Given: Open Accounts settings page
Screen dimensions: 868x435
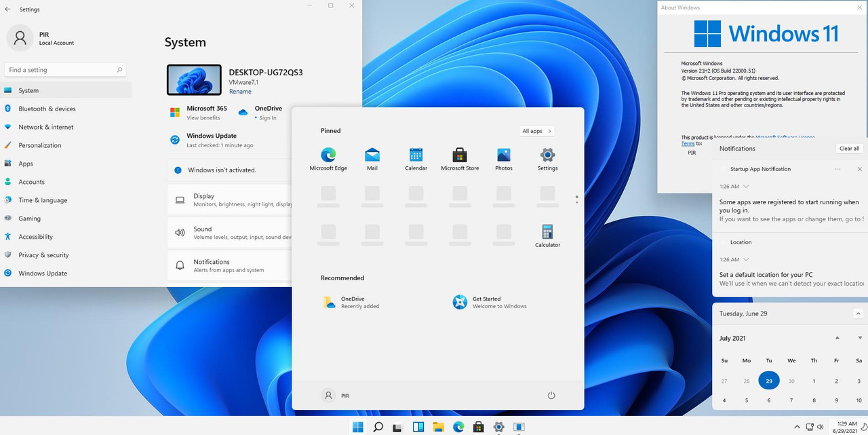Looking at the screenshot, I should (66, 182).
